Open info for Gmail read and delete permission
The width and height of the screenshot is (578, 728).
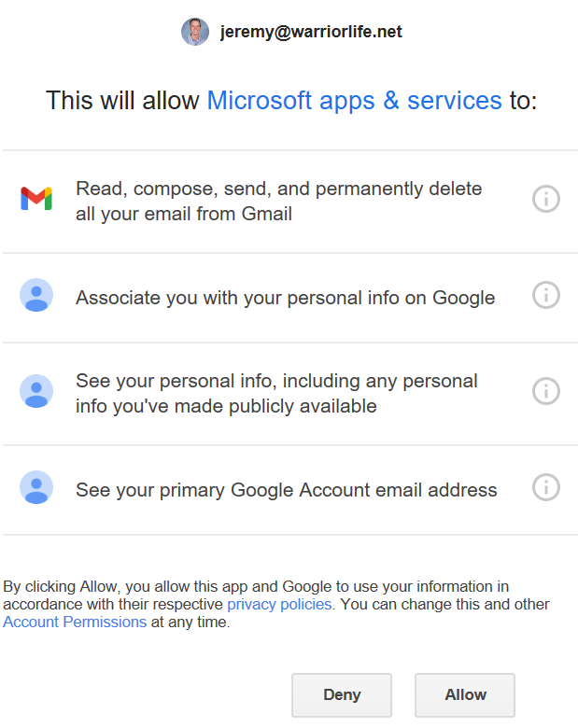tap(545, 199)
